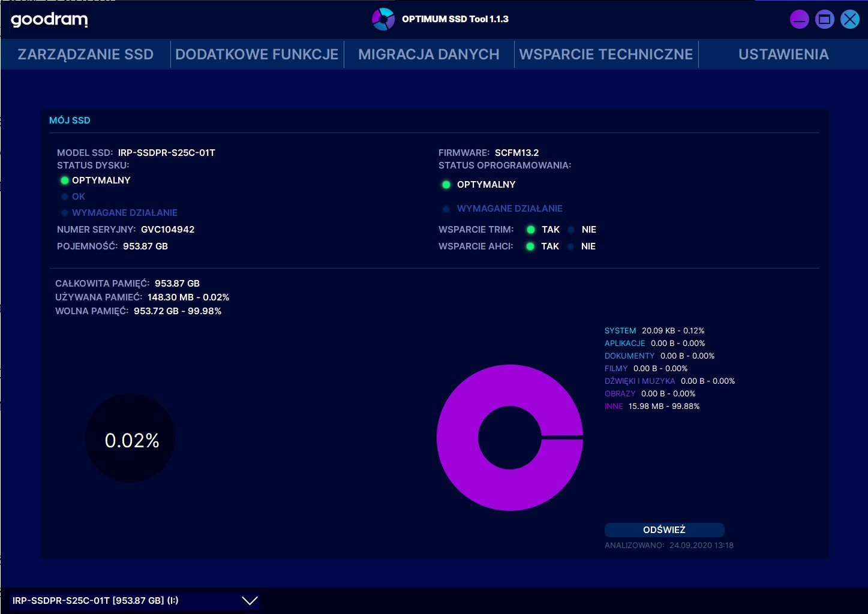Click firmware value SCFM13.2
Image resolution: width=868 pixels, height=614 pixels.
click(x=516, y=153)
